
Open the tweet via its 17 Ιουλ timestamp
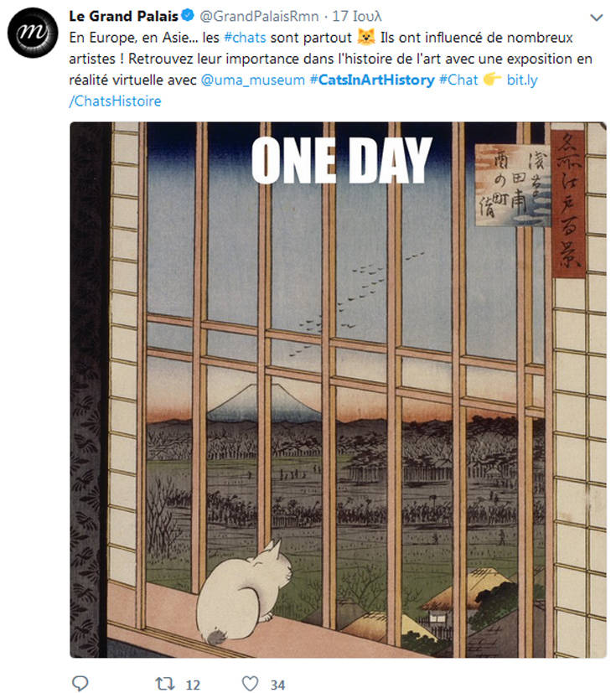coord(356,17)
